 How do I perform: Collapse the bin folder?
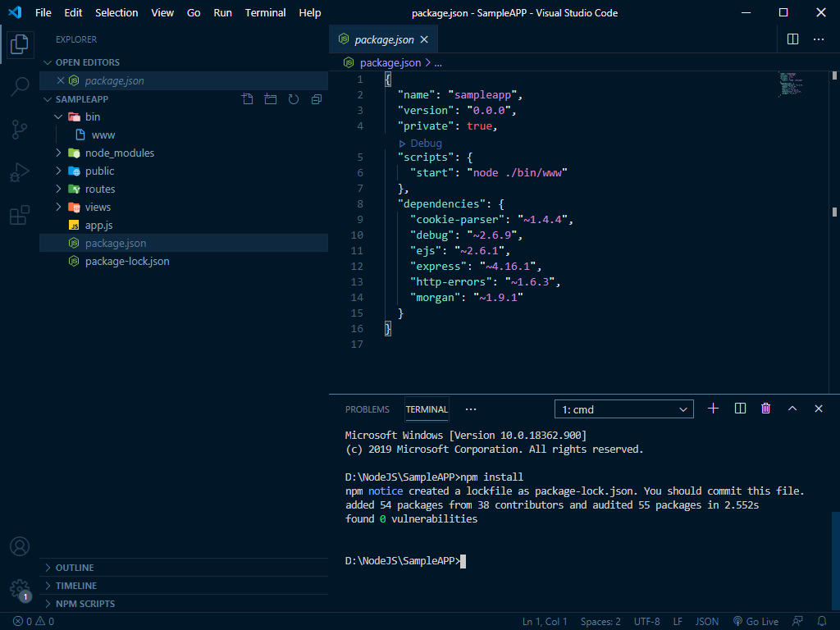[x=58, y=116]
